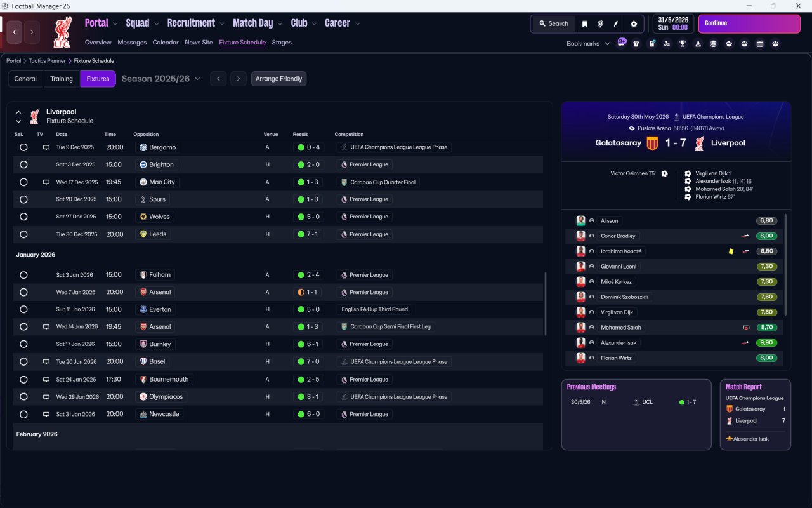Open the TV icon for Bergamo fixture
812x508 pixels.
click(x=46, y=147)
